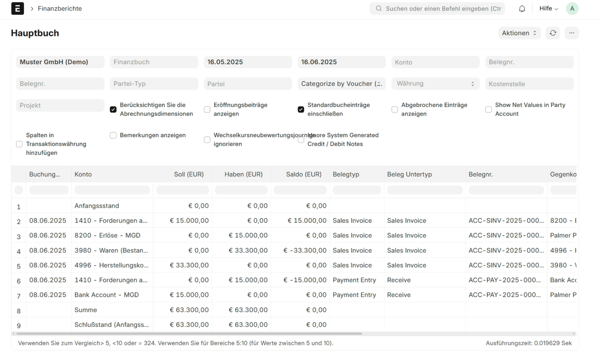600x364 pixels.
Task: Click the Partei-Typ filter field
Action: pyautogui.click(x=154, y=84)
